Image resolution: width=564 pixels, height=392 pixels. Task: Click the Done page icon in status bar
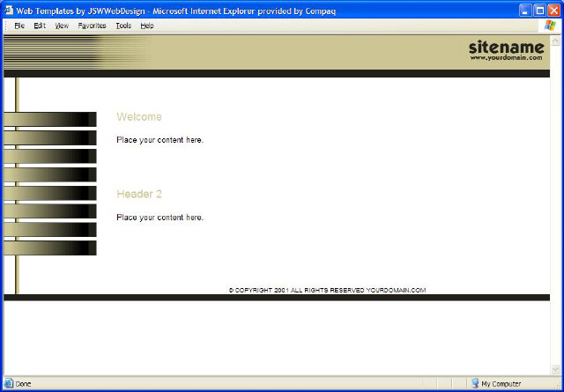(9, 384)
